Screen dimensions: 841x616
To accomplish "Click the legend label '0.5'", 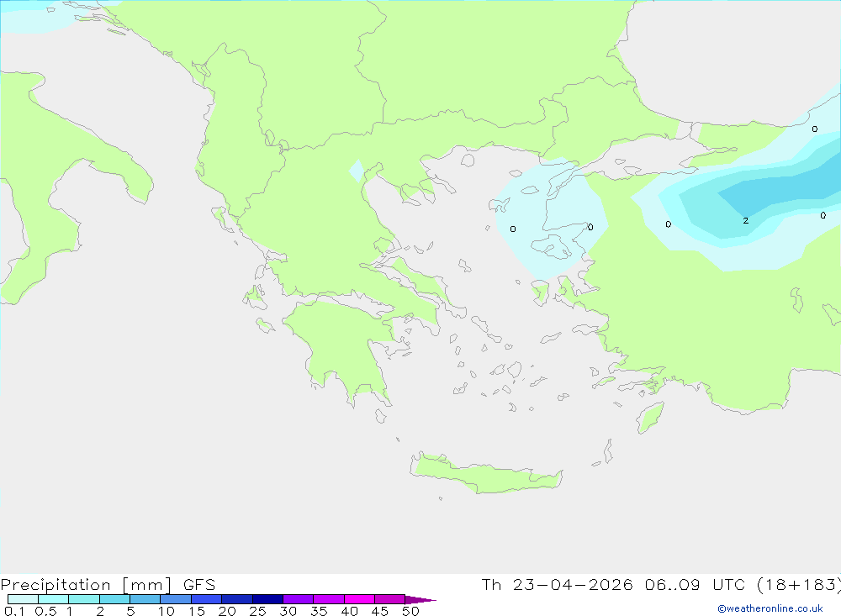I will tap(45, 611).
